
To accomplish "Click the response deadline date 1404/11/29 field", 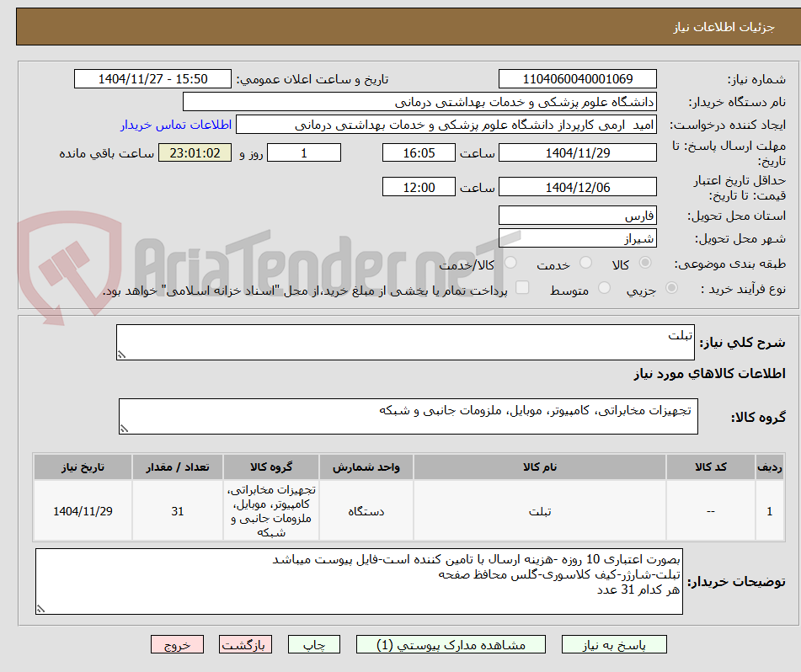I will pos(577,152).
